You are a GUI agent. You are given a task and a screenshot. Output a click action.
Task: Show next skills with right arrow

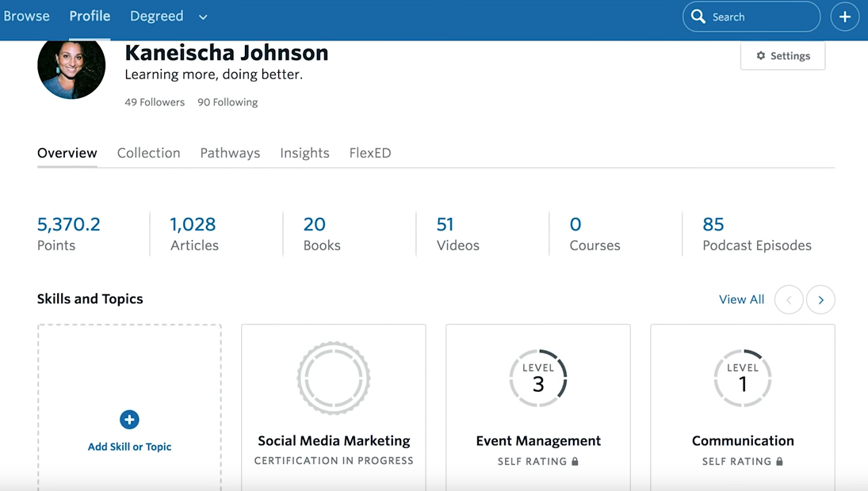click(x=820, y=300)
